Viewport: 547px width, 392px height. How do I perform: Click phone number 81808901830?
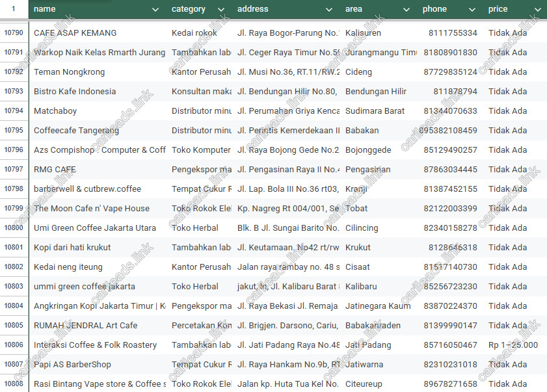(x=450, y=52)
